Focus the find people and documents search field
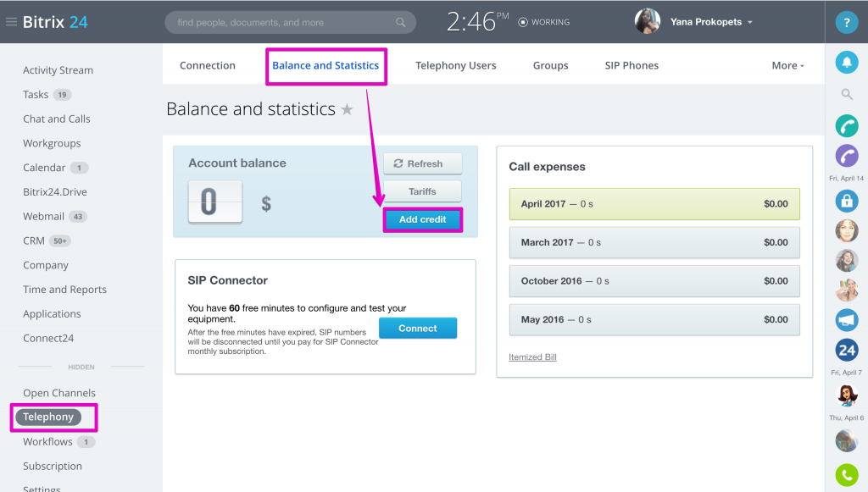The height and width of the screenshot is (492, 868). (290, 23)
